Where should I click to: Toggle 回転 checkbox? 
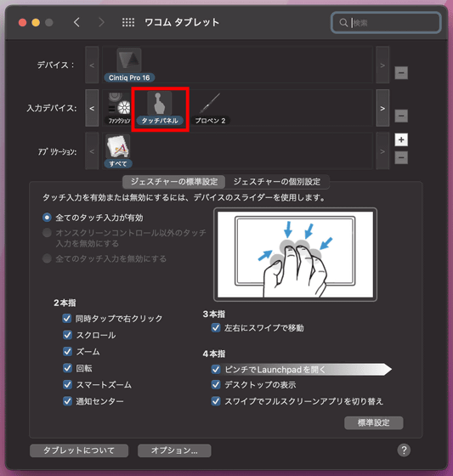point(67,368)
